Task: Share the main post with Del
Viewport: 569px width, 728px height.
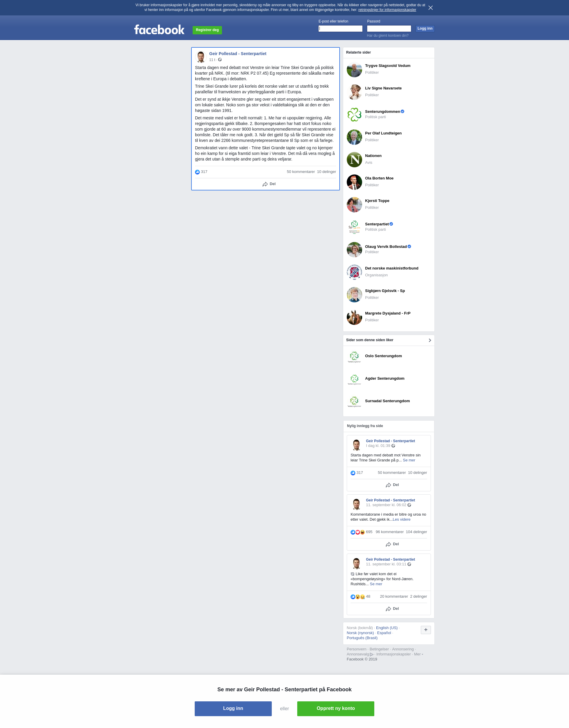Action: pyautogui.click(x=269, y=184)
